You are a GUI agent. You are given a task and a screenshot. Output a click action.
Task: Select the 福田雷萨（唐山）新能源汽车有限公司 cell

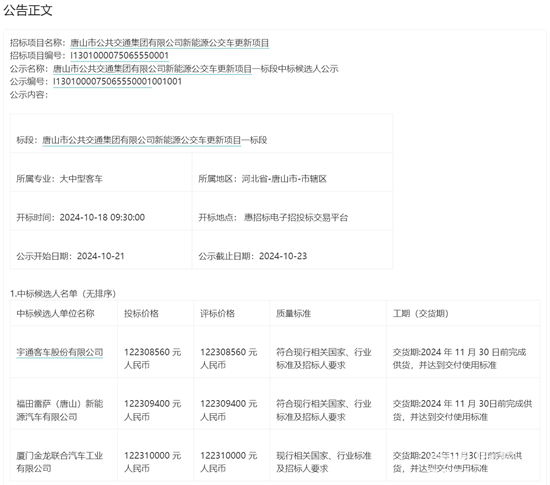(x=64, y=404)
